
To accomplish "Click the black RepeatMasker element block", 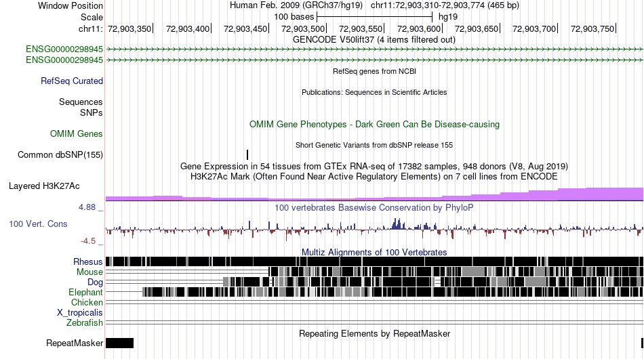I will pyautogui.click(x=119, y=343).
